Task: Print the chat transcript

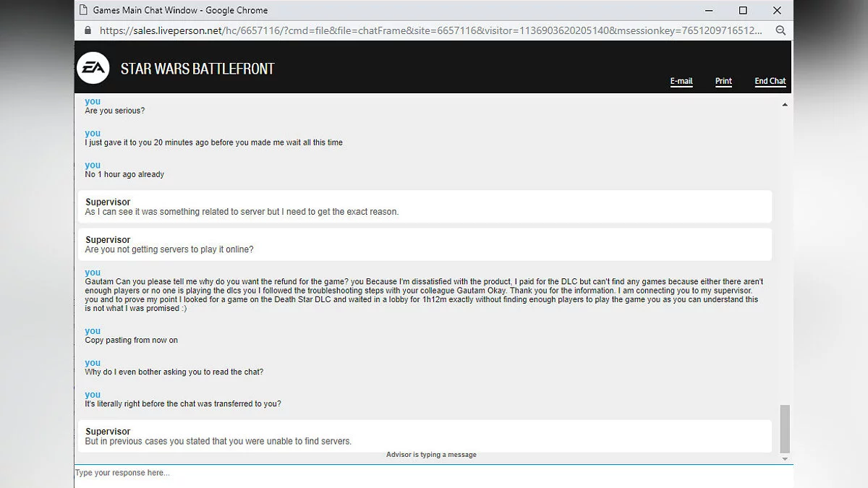Action: click(723, 81)
